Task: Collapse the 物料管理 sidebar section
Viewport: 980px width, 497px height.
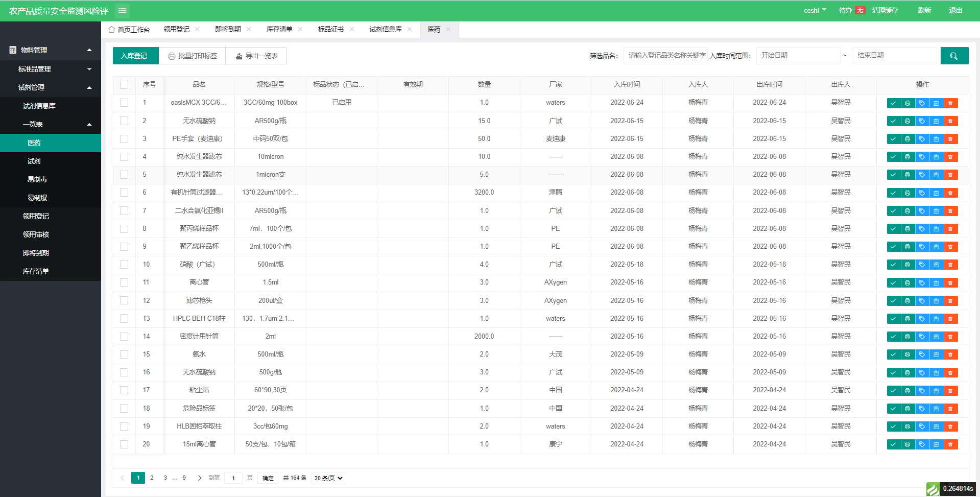Action: coord(51,50)
